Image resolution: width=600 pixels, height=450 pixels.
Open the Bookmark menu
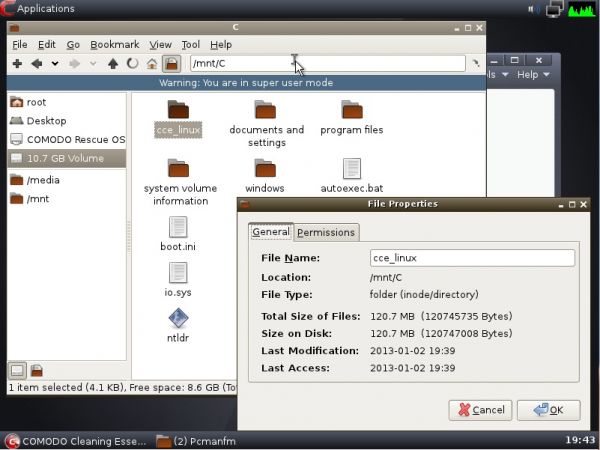pyautogui.click(x=114, y=45)
